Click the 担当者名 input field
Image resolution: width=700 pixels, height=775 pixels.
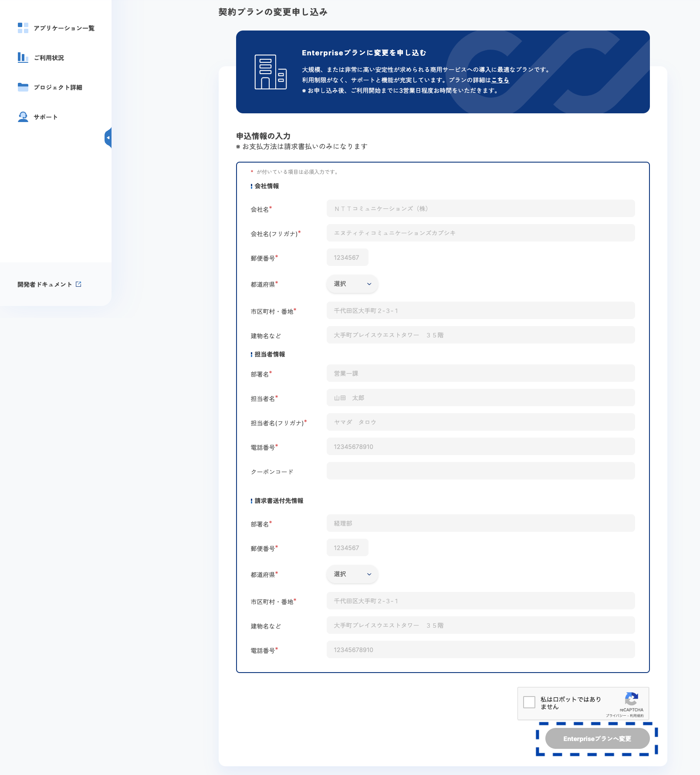[x=480, y=398]
